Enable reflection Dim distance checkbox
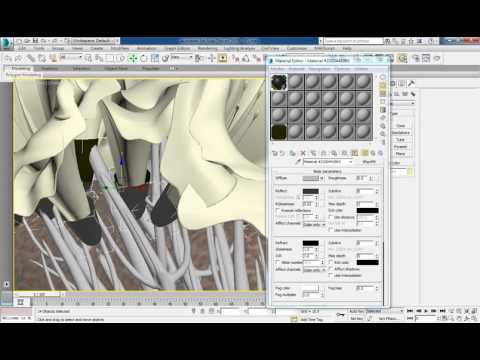480x360 pixels. click(x=331, y=217)
